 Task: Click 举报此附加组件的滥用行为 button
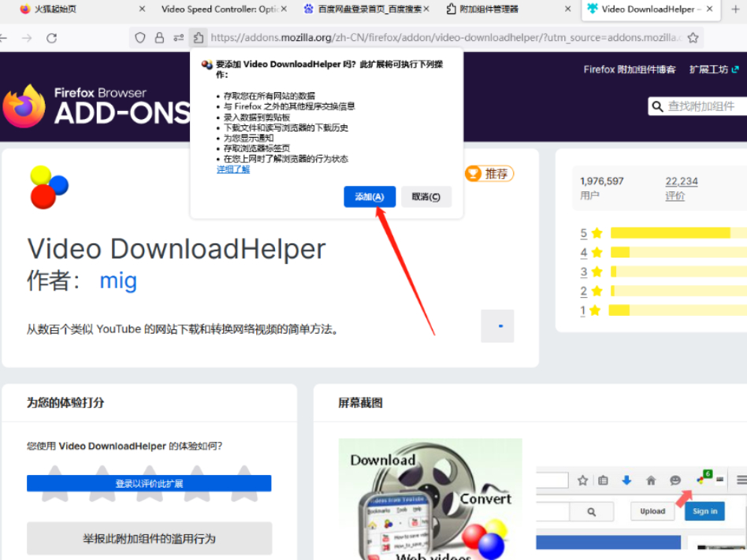point(149,539)
